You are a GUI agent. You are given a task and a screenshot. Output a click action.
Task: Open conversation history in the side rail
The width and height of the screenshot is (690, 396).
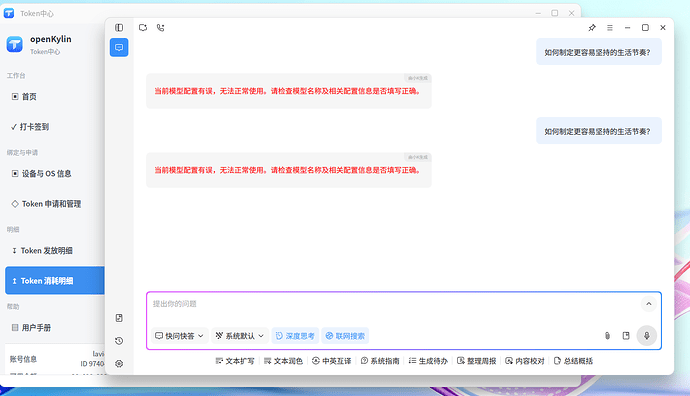coord(119,341)
